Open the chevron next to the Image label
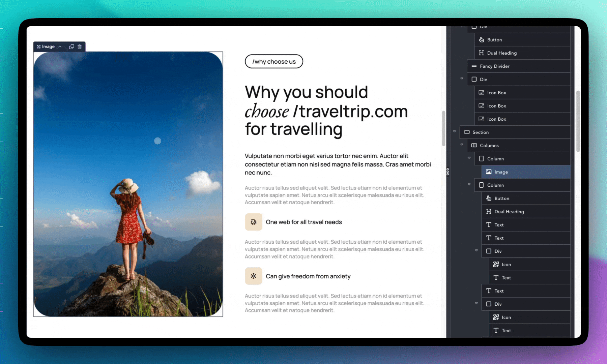607x364 pixels. pyautogui.click(x=60, y=47)
